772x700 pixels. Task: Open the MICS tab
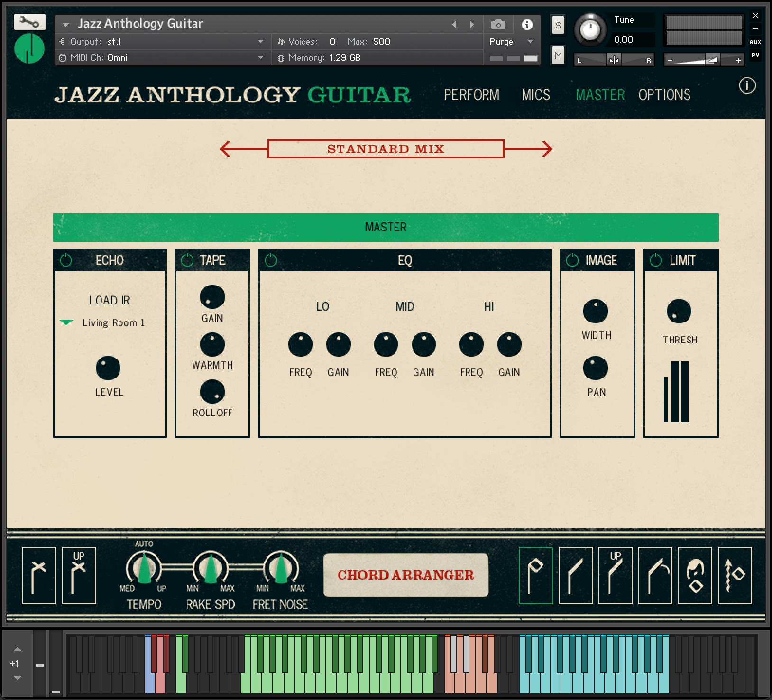pyautogui.click(x=536, y=95)
